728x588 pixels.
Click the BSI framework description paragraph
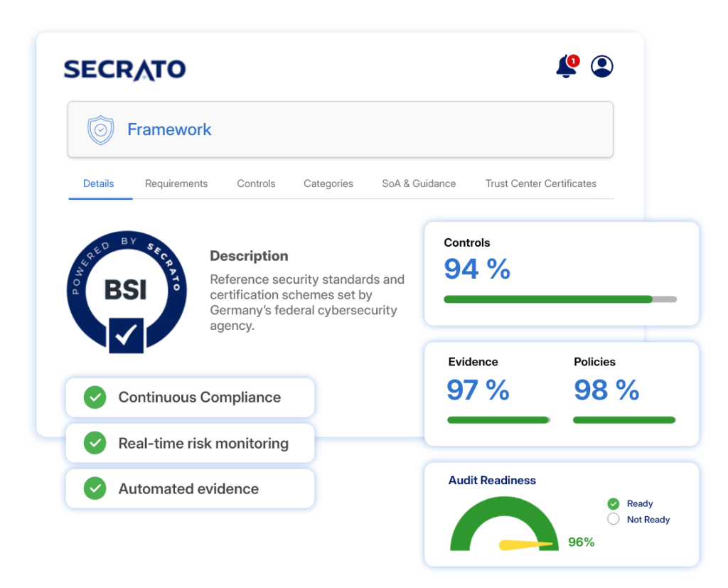pos(307,302)
